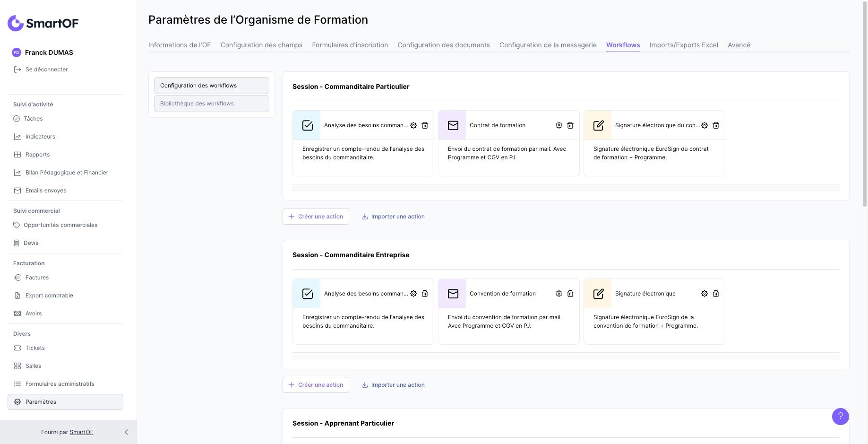The height and width of the screenshot is (444, 868).
Task: Open settings gear for Contrat de formation
Action: [x=559, y=125]
